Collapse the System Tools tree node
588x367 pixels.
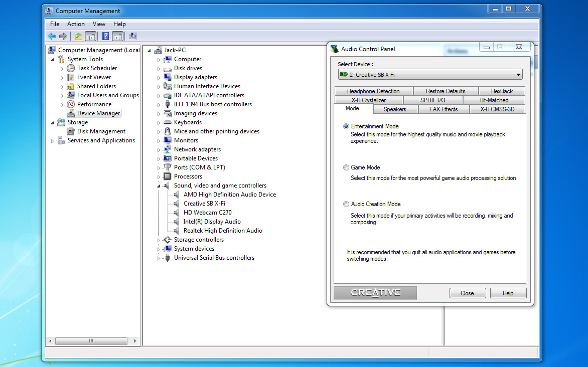pyautogui.click(x=52, y=60)
